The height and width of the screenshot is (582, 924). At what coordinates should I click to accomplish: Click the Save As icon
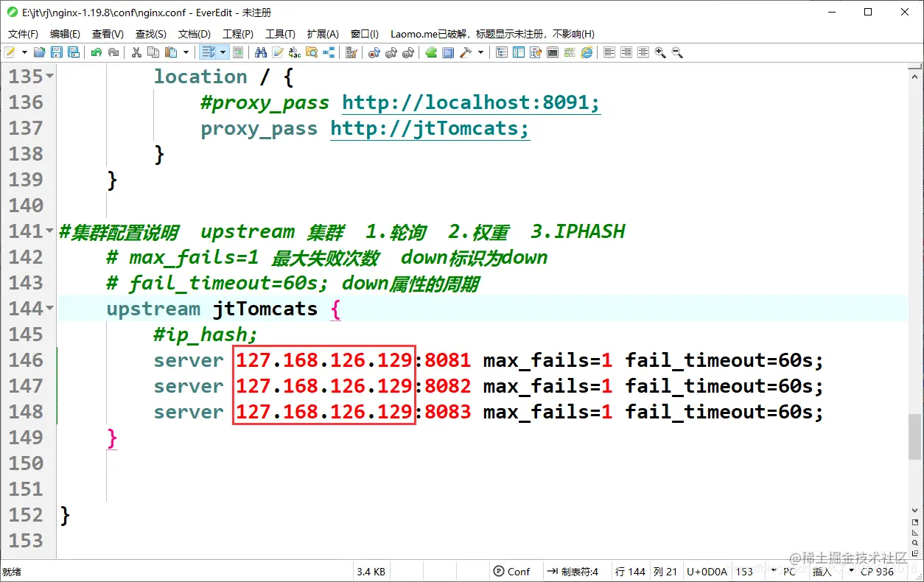point(74,52)
